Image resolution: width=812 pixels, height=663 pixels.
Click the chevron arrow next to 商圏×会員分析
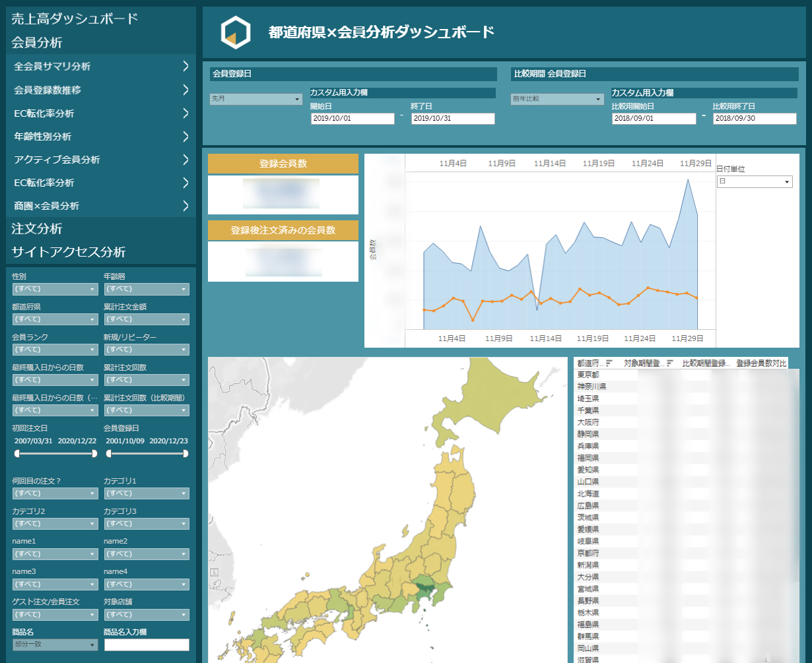point(186,206)
